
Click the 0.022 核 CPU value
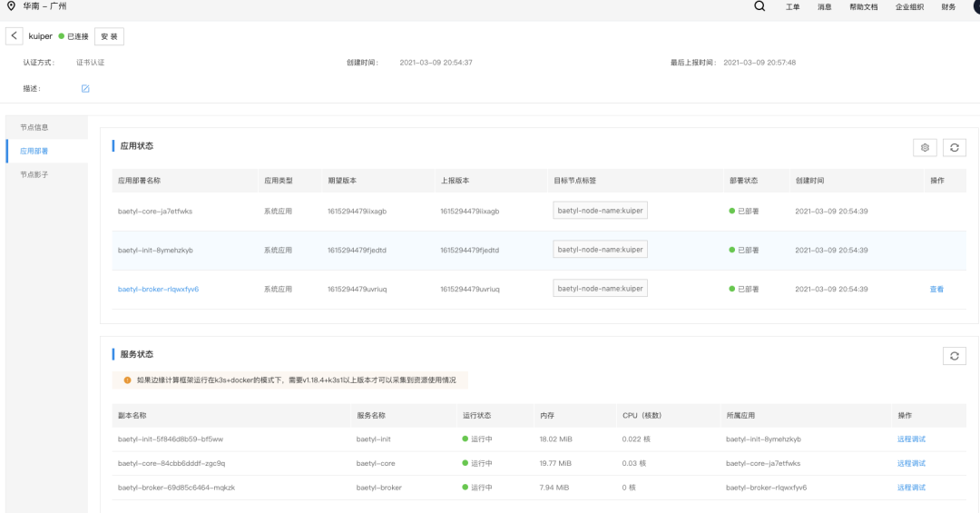click(635, 439)
